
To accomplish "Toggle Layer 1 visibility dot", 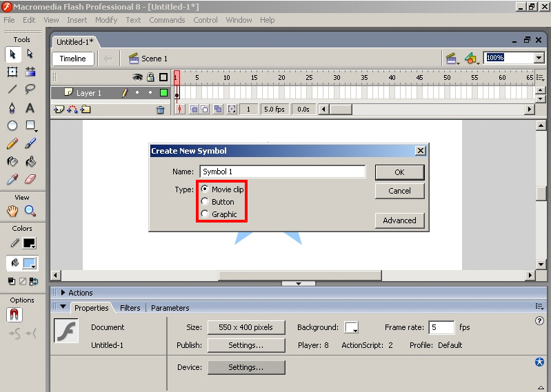I will pyautogui.click(x=137, y=92).
